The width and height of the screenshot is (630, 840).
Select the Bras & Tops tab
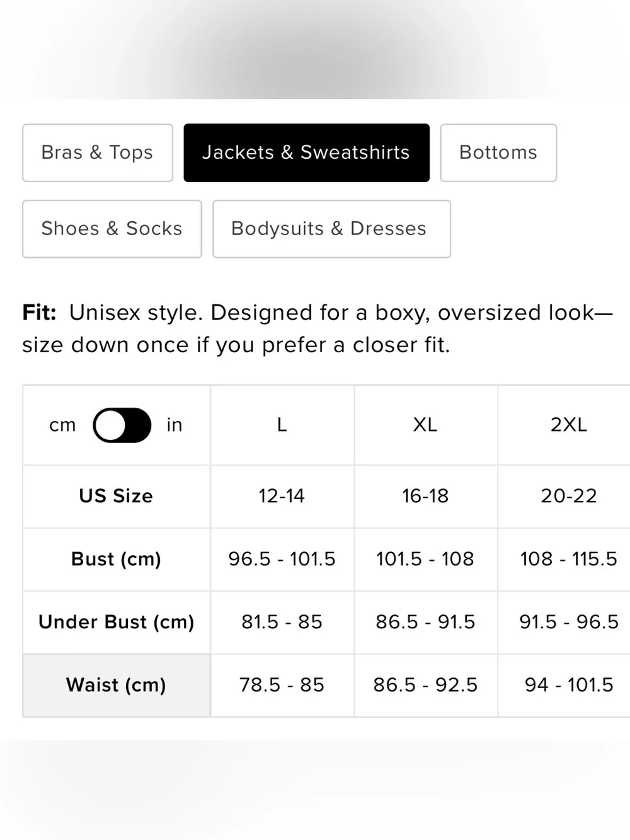pos(98,152)
